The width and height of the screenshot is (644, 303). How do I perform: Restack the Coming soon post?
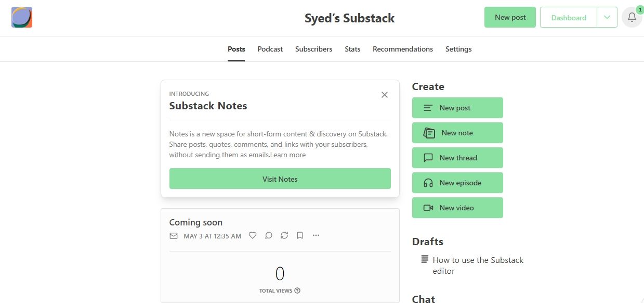(x=284, y=235)
